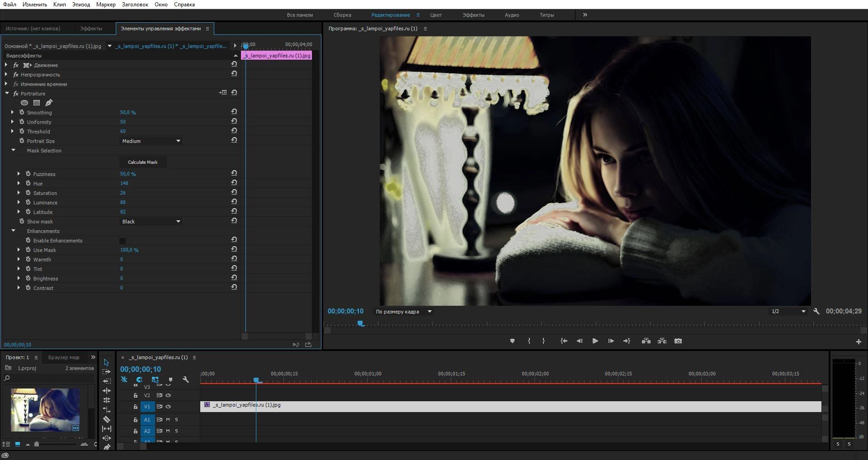Solo audio track A2
The image size is (868, 460).
(x=176, y=431)
